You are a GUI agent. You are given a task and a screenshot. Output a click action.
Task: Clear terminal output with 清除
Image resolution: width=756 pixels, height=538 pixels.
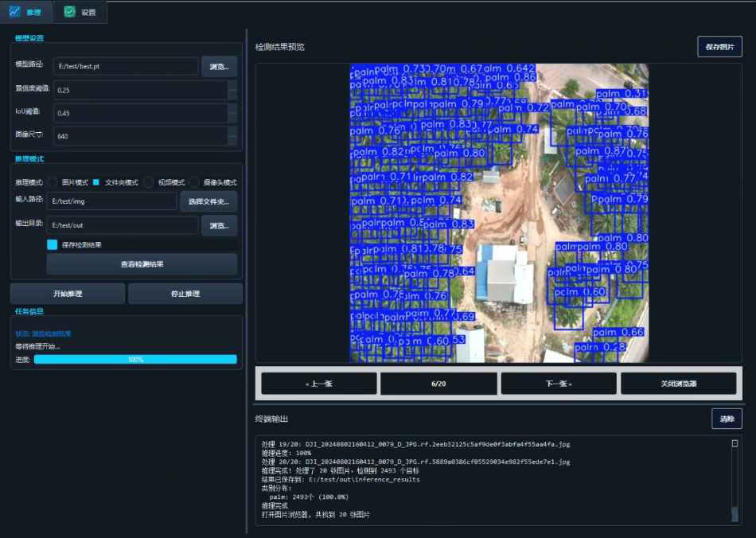coord(727,419)
